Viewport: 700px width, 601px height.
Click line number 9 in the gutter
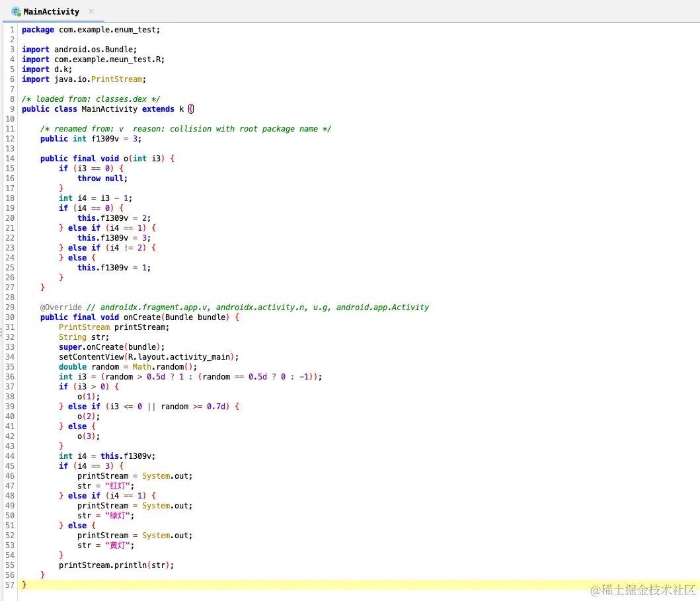click(x=12, y=109)
